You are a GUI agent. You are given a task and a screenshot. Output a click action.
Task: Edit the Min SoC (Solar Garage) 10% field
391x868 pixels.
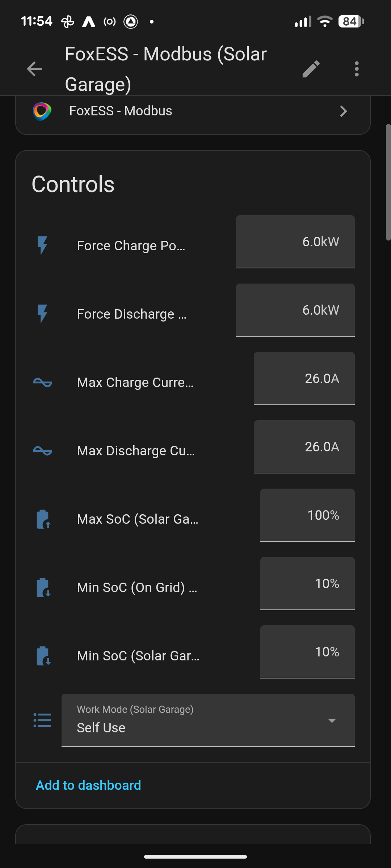307,652
